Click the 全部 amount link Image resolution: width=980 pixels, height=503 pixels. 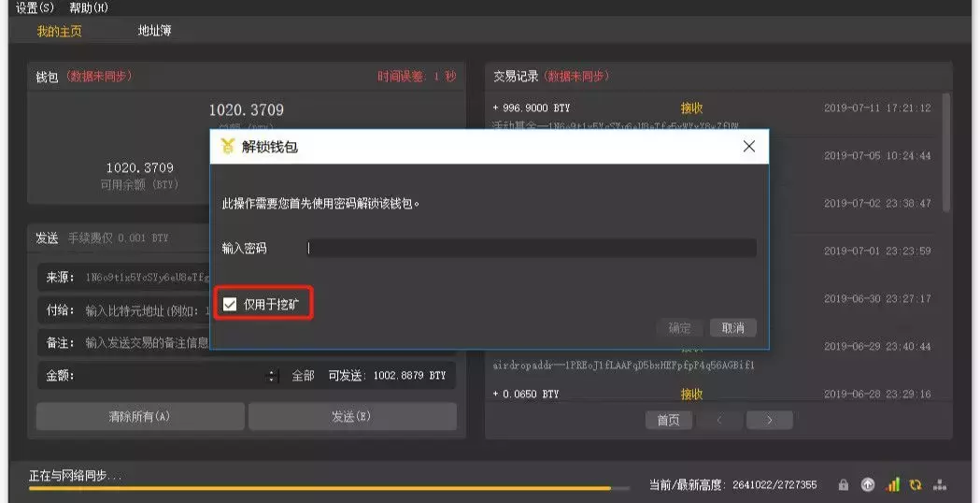303,375
